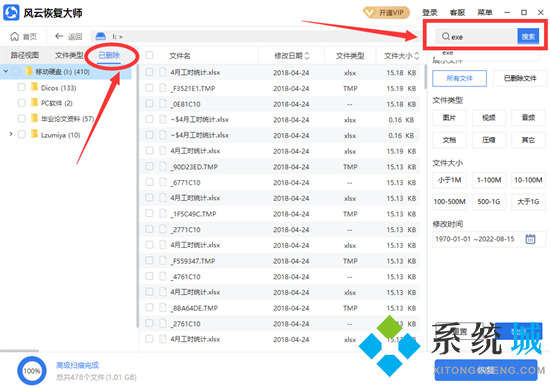550x388 pixels.
Task: Toggle the select-all checkbox in header
Action: (149, 55)
